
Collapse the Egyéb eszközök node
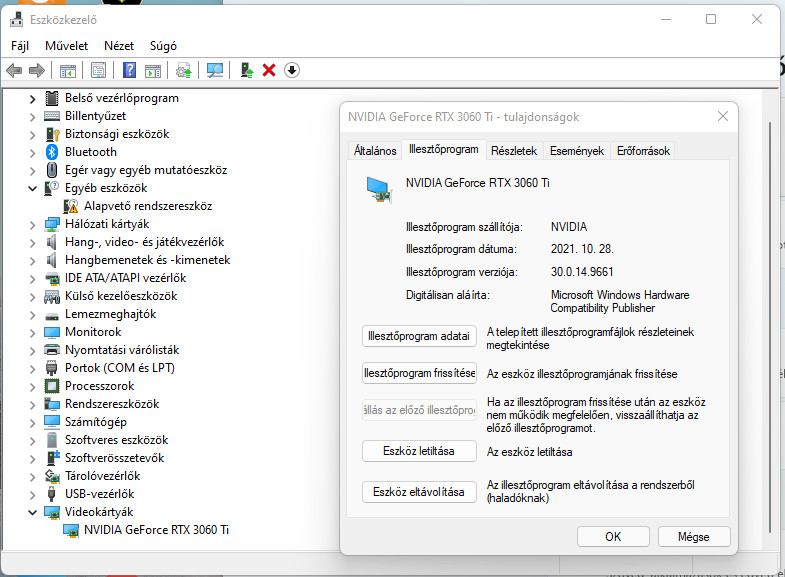(x=32, y=188)
